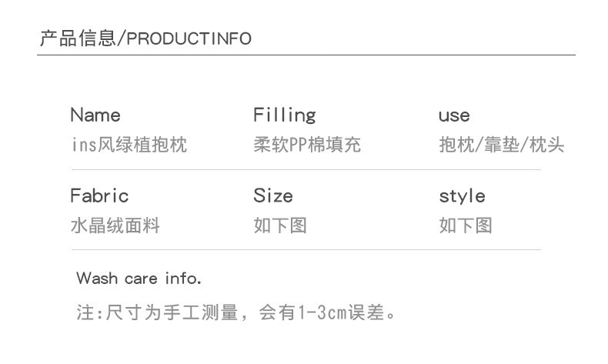Select the style label
Viewport: 608px width, 364px height.
[x=462, y=195]
